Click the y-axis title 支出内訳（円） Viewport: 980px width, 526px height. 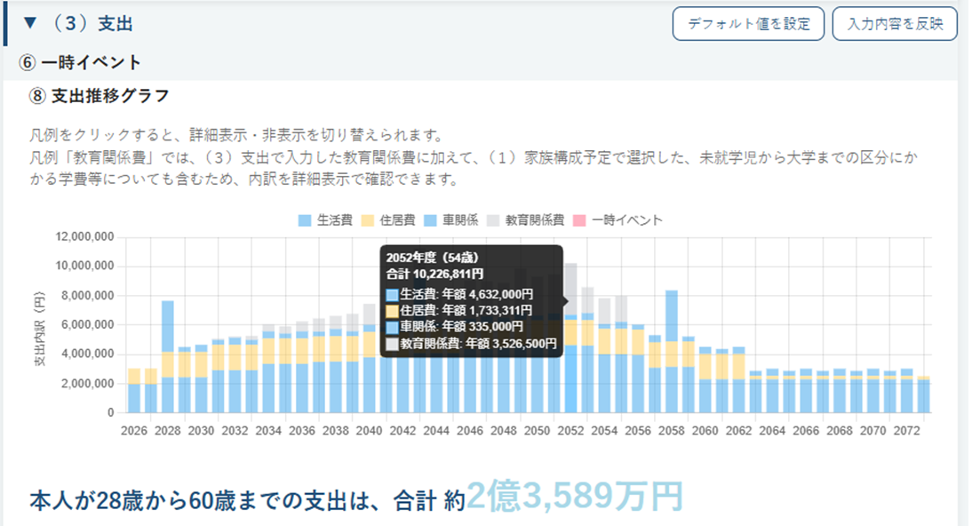(39, 327)
